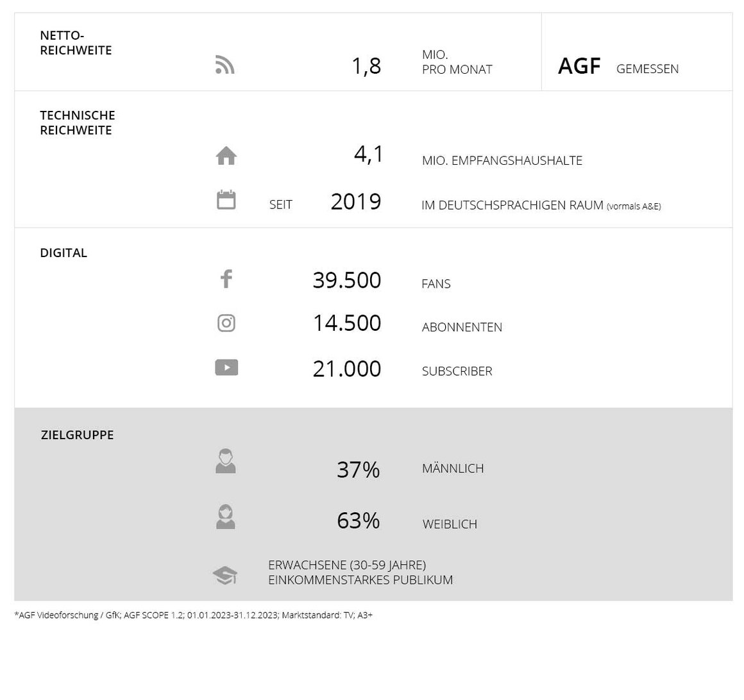Click the 1,8 Mio. reach value
The image size is (744, 700).
[x=366, y=66]
